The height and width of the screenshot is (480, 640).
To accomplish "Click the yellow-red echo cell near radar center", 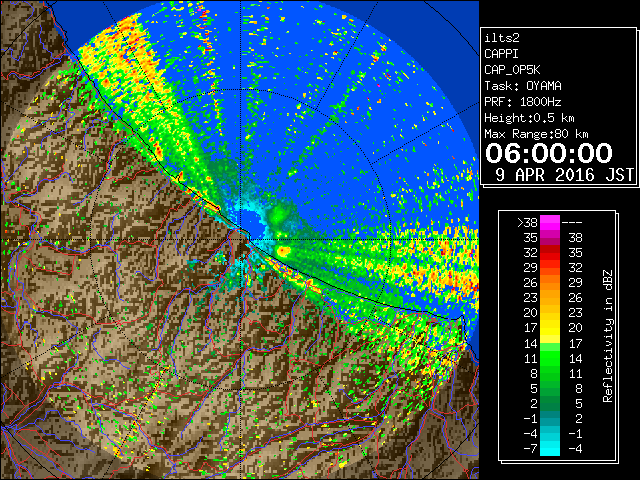I will click(x=283, y=250).
